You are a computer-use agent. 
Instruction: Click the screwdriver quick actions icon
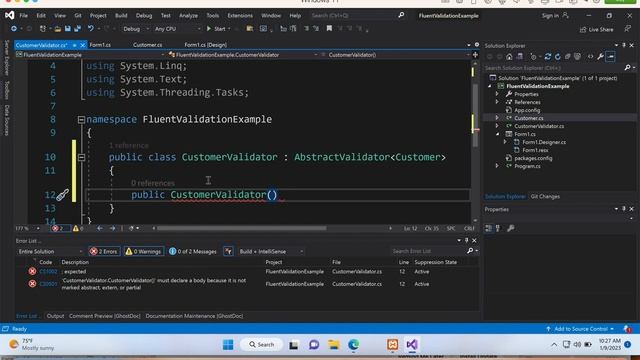point(62,195)
